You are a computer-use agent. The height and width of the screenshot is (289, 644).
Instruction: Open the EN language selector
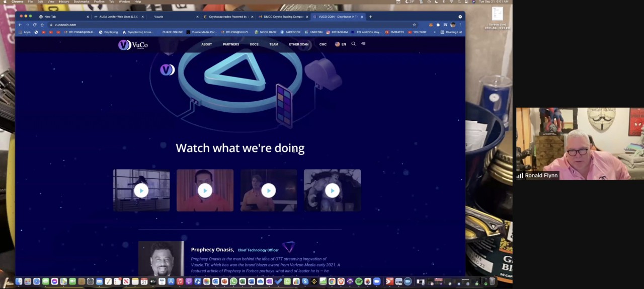[x=341, y=44]
